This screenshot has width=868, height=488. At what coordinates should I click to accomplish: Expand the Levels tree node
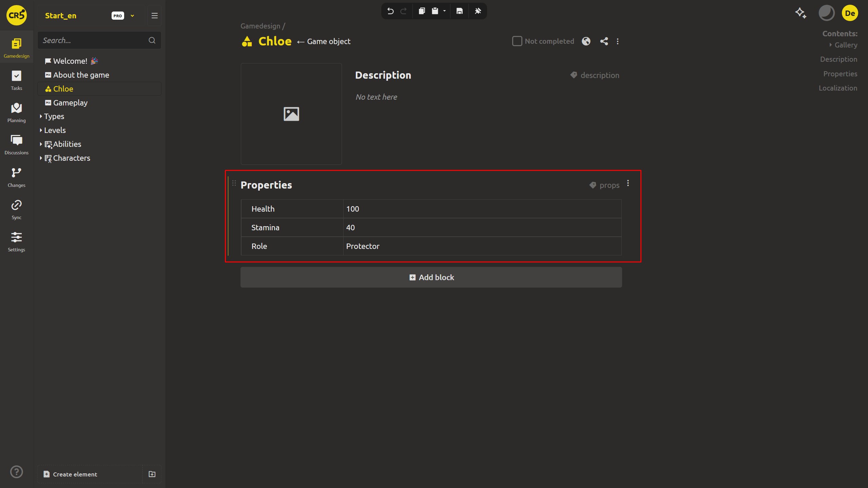41,130
